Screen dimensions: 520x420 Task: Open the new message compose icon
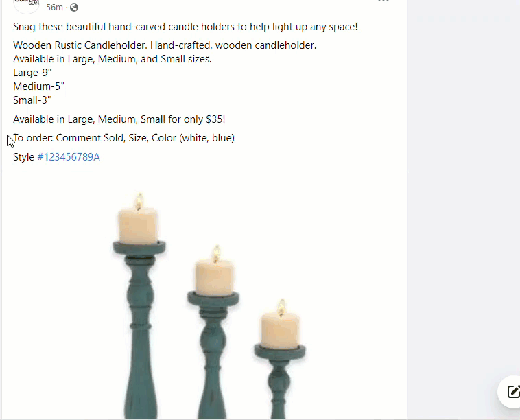pos(512,391)
